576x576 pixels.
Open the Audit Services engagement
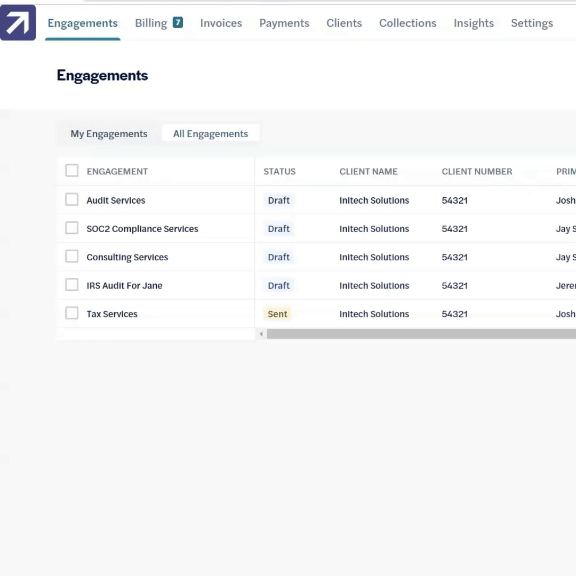116,201
